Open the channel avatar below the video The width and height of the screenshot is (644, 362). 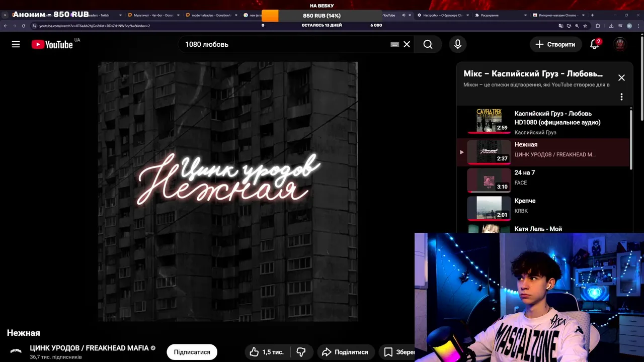(16, 351)
